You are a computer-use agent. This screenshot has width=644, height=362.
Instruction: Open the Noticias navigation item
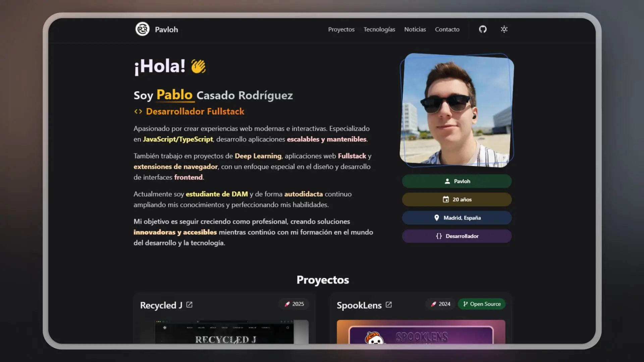click(x=415, y=29)
